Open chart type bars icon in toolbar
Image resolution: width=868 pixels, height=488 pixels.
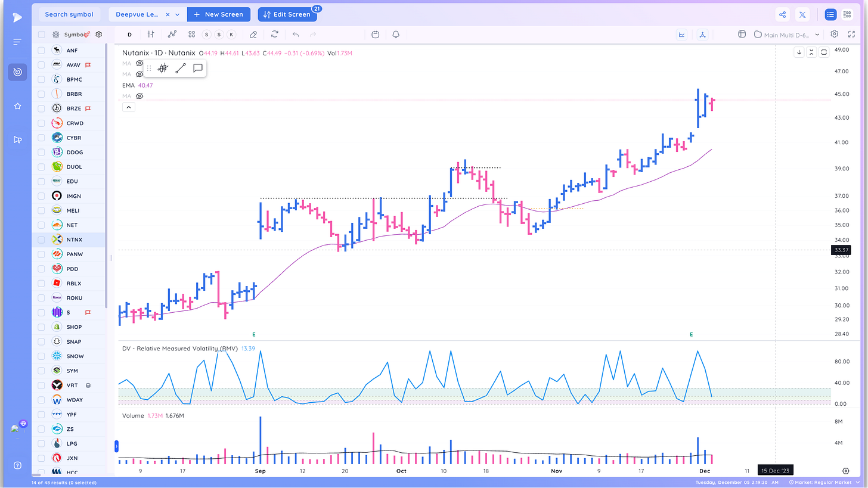tap(151, 35)
